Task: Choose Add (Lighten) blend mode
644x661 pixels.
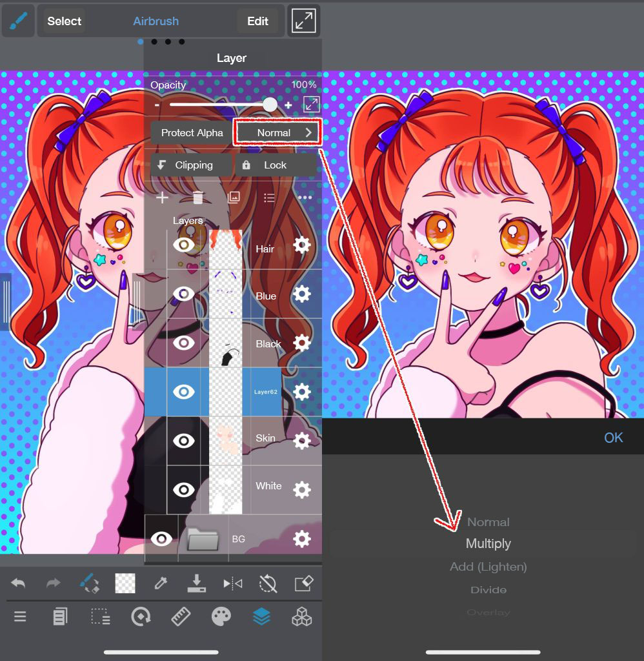Action: [x=488, y=567]
